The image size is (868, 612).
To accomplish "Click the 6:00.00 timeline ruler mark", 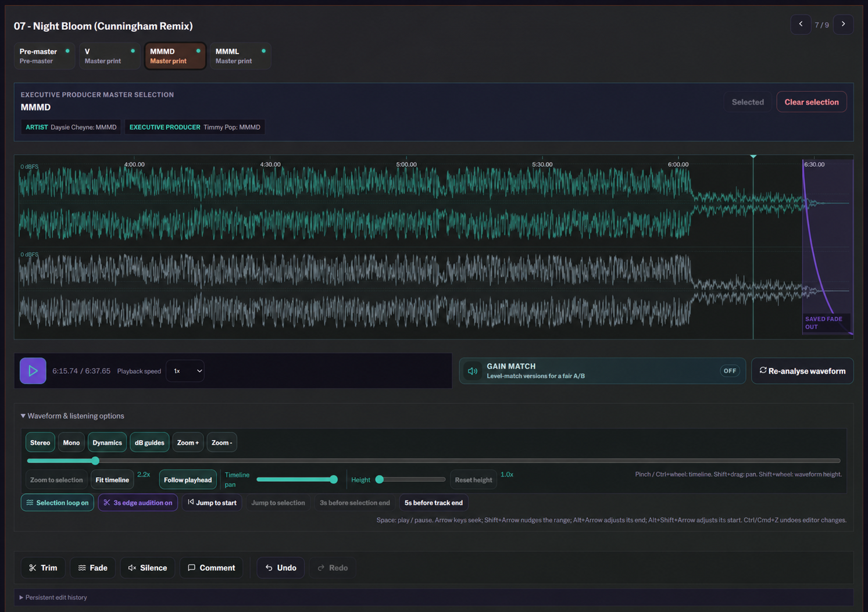I will [678, 164].
